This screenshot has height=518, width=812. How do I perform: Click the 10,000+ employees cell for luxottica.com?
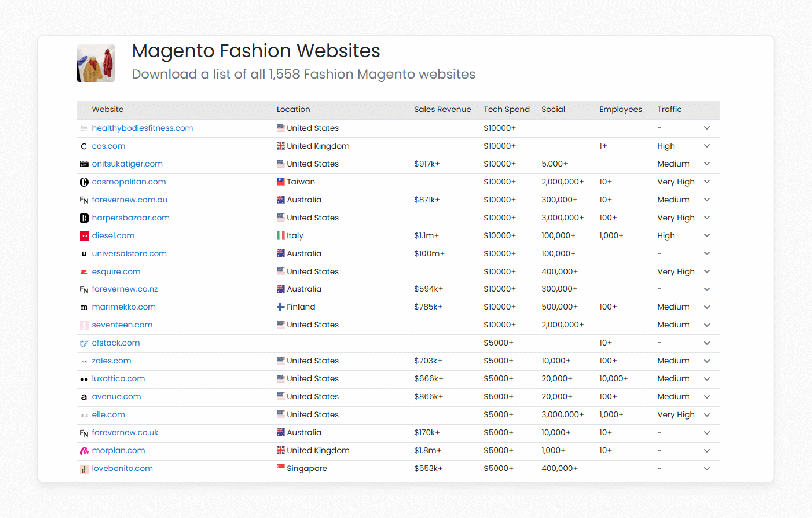pyautogui.click(x=613, y=378)
